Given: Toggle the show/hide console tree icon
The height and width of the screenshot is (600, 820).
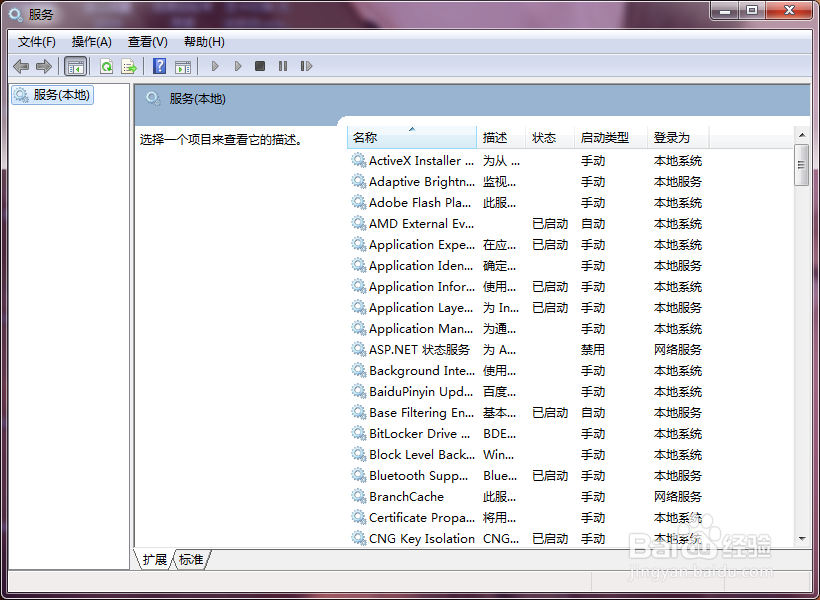Looking at the screenshot, I should [x=75, y=66].
